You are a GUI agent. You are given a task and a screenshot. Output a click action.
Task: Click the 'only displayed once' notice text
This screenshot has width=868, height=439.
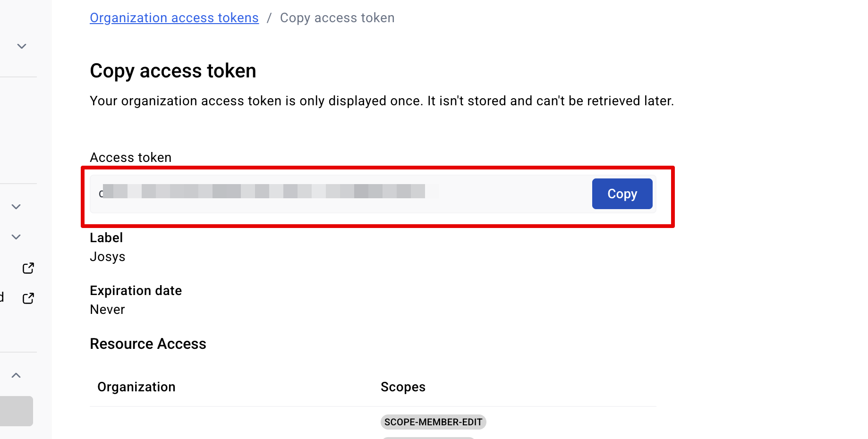[382, 101]
